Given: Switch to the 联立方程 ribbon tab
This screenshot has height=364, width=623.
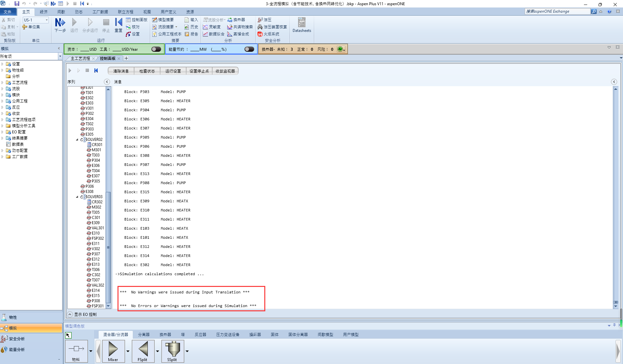Looking at the screenshot, I should click(x=126, y=12).
